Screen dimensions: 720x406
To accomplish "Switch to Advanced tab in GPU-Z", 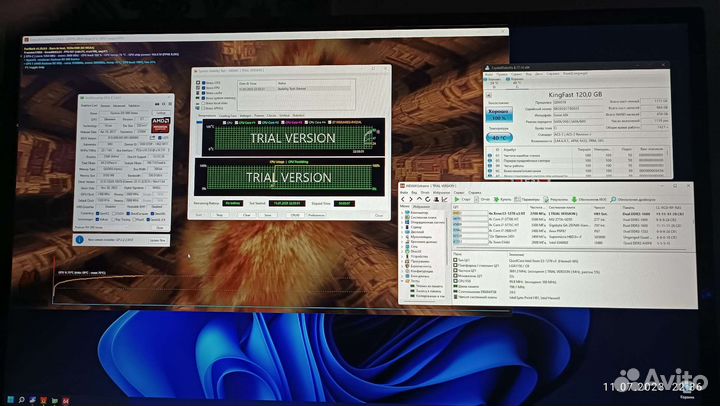I will tap(119, 106).
